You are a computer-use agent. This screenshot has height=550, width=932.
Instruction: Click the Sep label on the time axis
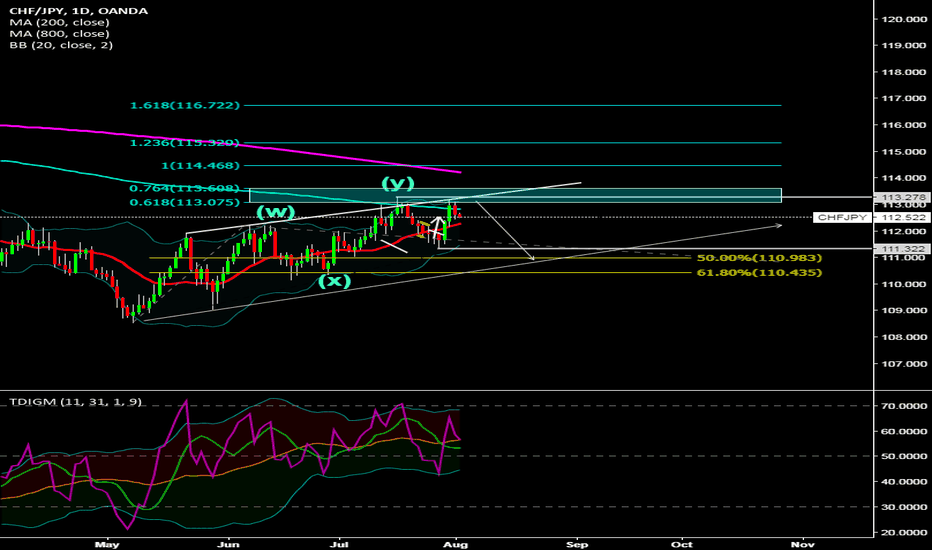(x=577, y=544)
